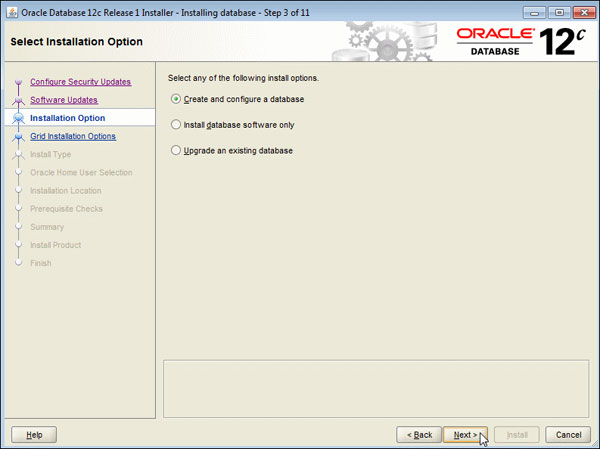This screenshot has width=600, height=449.
Task: Click the 'Select Installation Option' heading
Action: point(77,41)
